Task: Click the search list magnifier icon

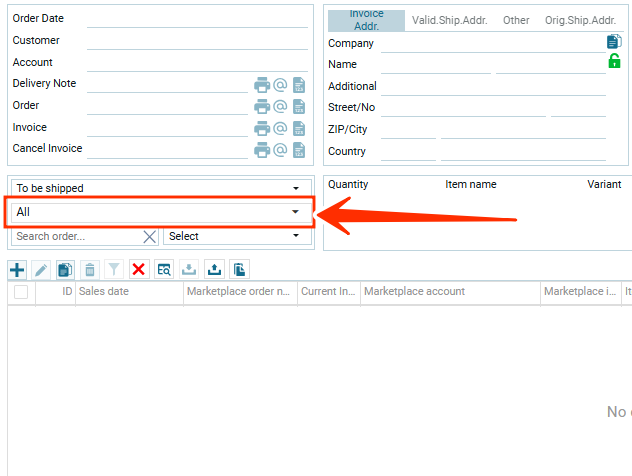Action: tap(163, 269)
